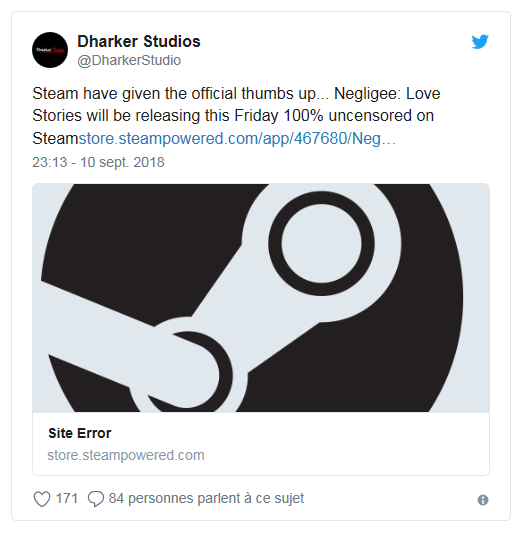Click the Twitter bird logo
523x533 pixels.
(480, 41)
